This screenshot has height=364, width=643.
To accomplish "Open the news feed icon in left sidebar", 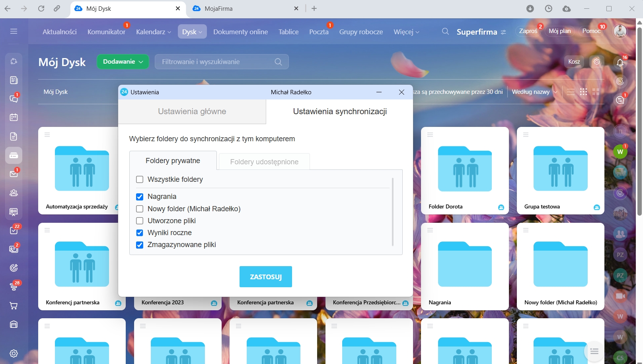I will [14, 80].
